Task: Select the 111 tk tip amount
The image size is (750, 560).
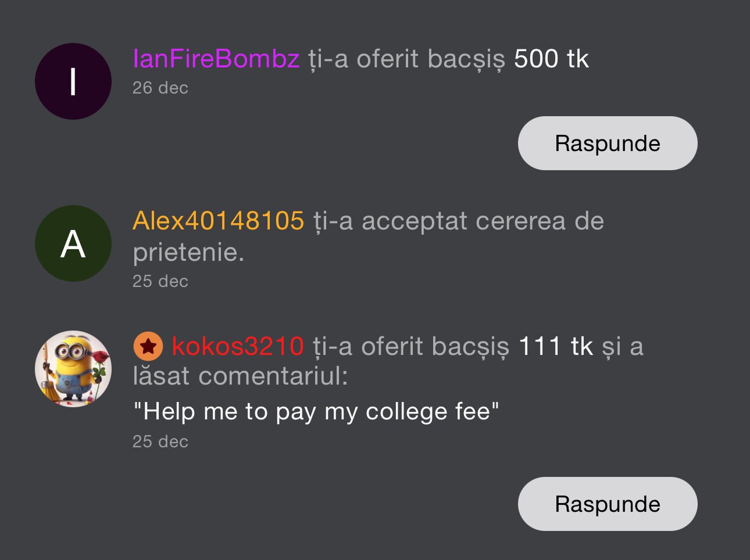Action: (x=555, y=346)
